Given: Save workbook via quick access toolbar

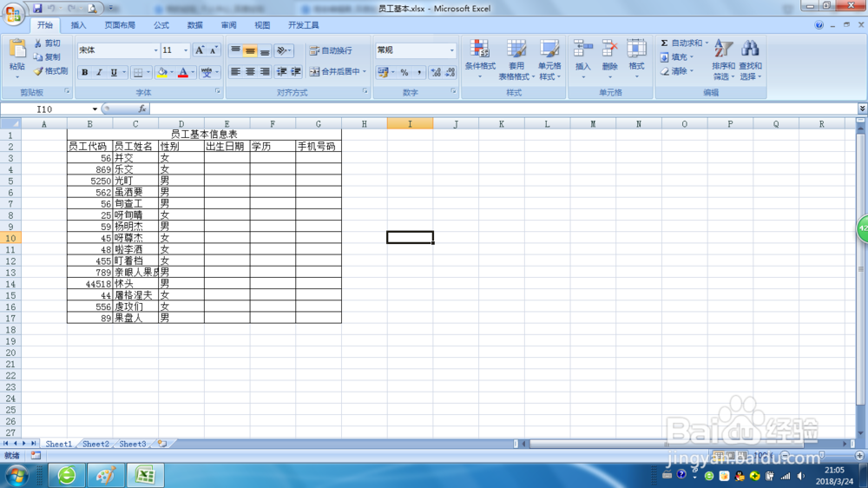Looking at the screenshot, I should pos(37,9).
